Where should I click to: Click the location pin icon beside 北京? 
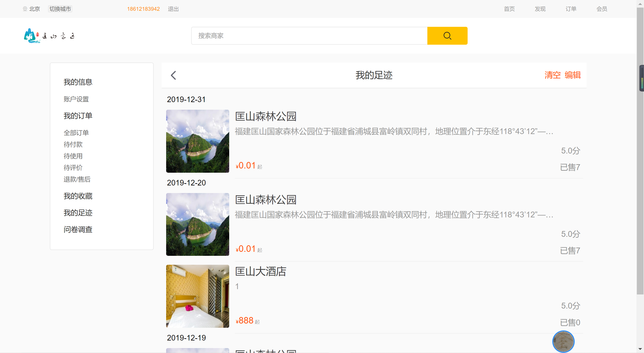coord(25,9)
